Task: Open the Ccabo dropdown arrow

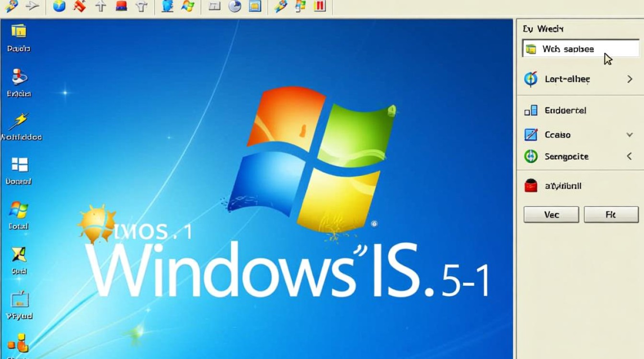Action: 628,135
